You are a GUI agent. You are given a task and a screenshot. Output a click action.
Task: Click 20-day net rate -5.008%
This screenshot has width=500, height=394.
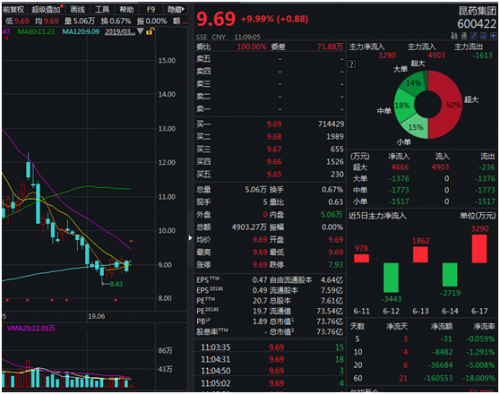(480, 365)
